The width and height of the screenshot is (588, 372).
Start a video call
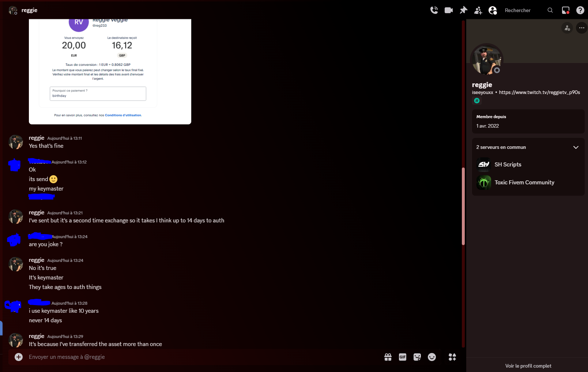click(x=449, y=10)
